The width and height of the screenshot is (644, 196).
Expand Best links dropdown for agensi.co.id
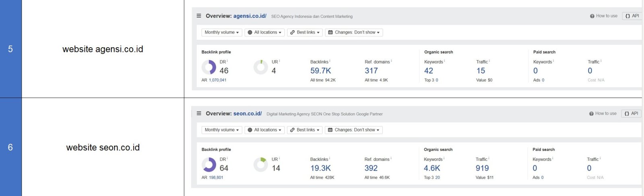(305, 32)
